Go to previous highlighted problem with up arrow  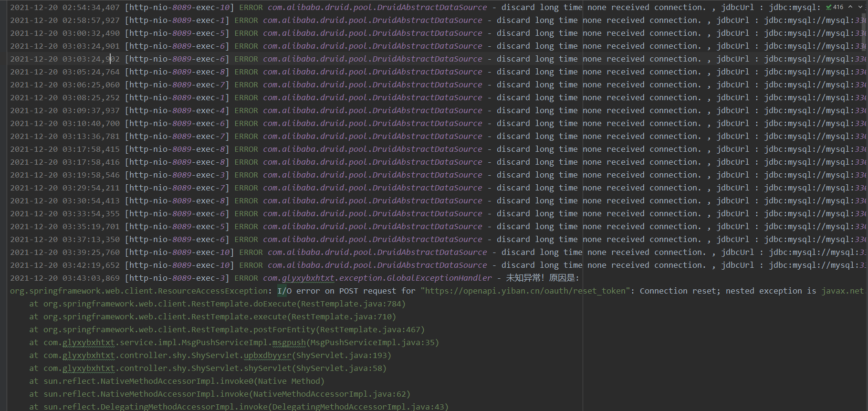pyautogui.click(x=850, y=7)
